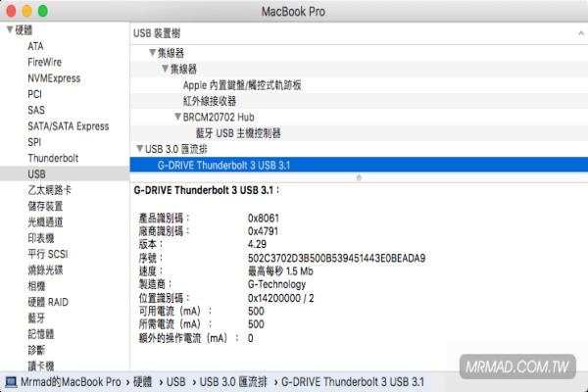
Task: Select 光纖通道 in the sidebar
Action: (45, 222)
